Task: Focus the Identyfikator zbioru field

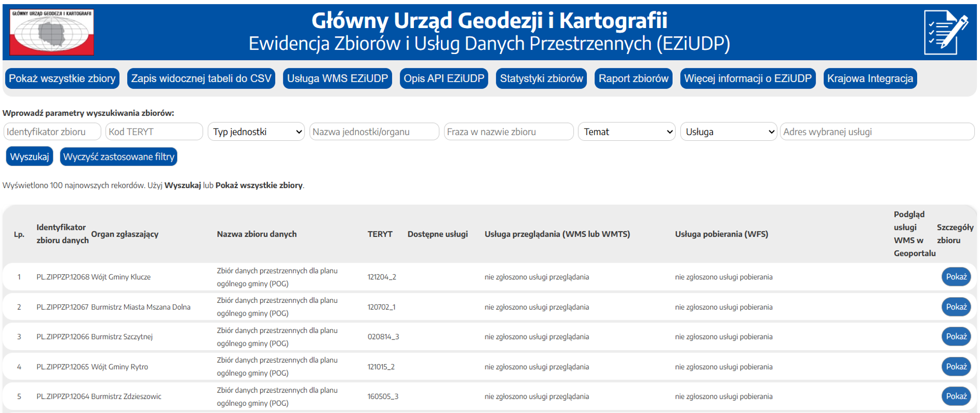Action: pyautogui.click(x=52, y=132)
